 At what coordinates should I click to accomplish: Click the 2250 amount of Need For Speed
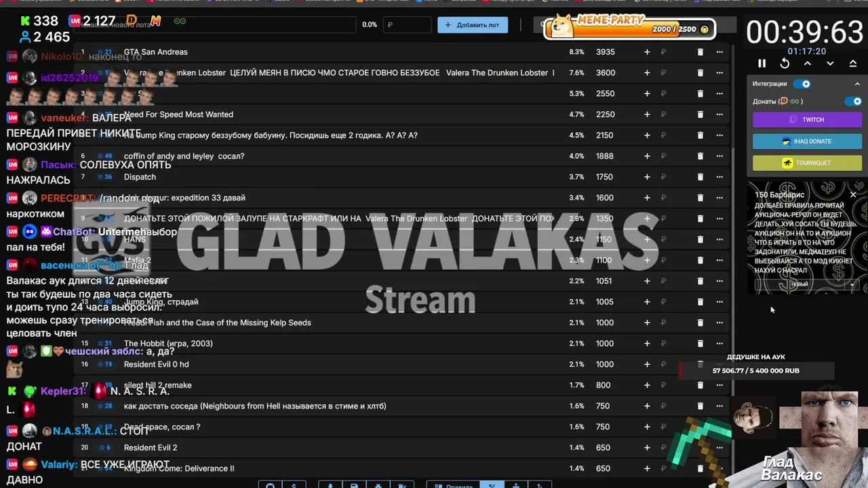pyautogui.click(x=605, y=115)
